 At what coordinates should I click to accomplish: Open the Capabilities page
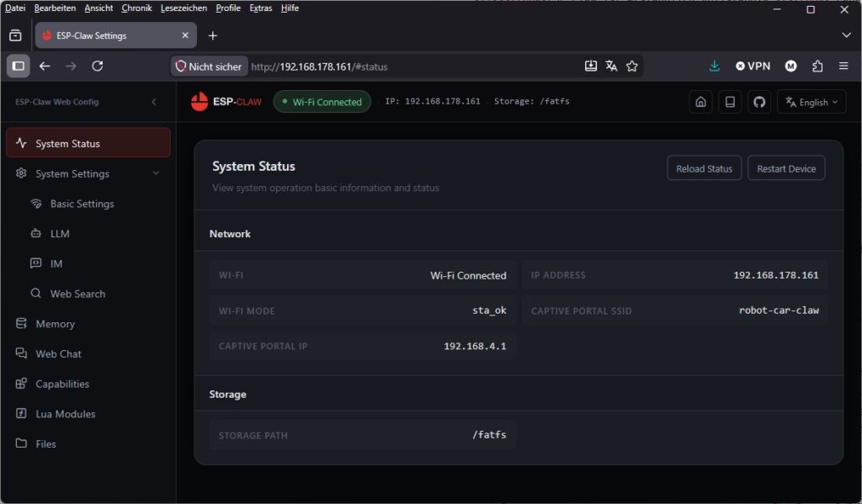tap(62, 384)
